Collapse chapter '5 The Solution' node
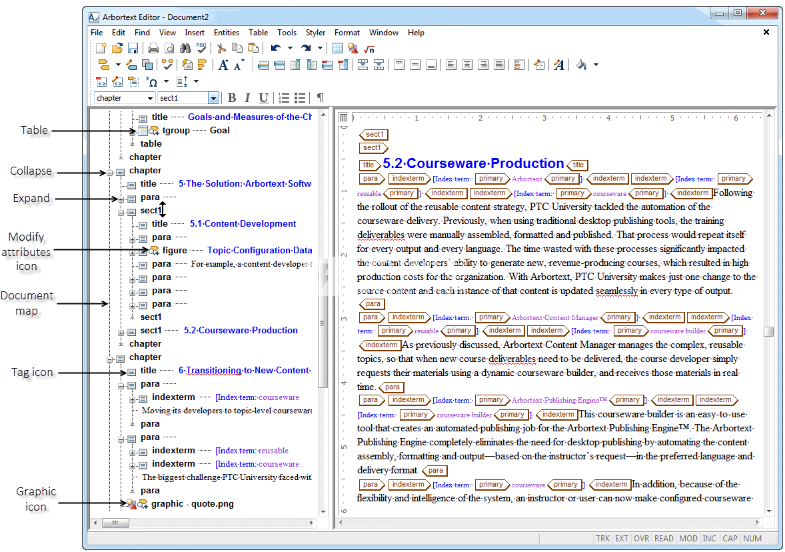785x552 pixels. 110,173
